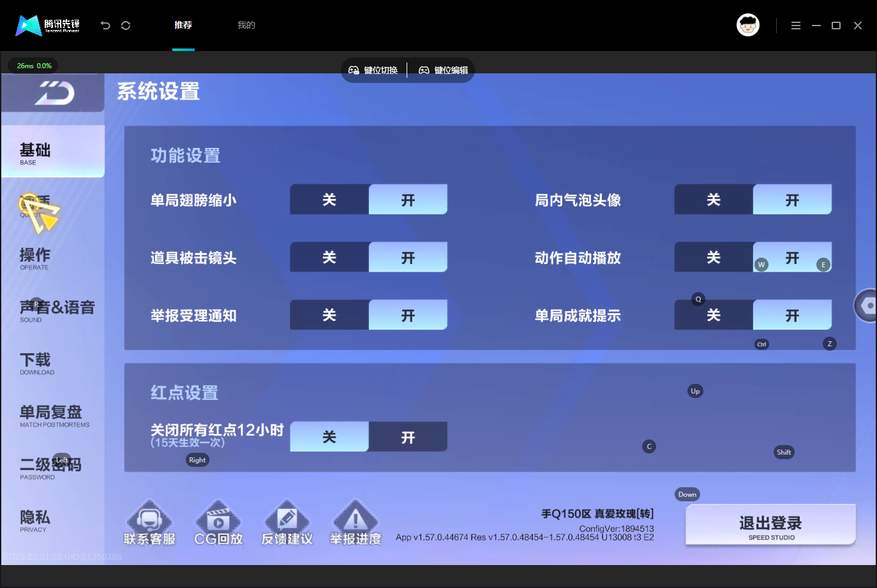Screen dimensions: 877x588
Task: Click the Tencent Pioneer logo
Action: point(48,26)
